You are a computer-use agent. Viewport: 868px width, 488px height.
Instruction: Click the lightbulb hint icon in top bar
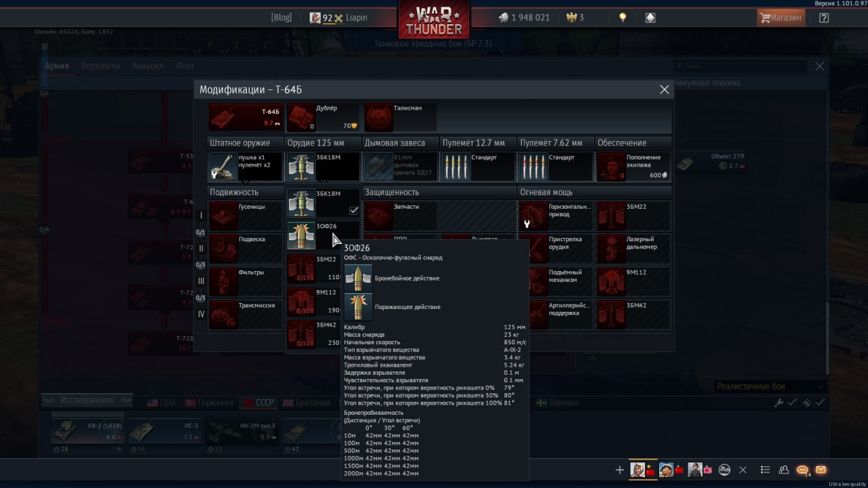[623, 18]
